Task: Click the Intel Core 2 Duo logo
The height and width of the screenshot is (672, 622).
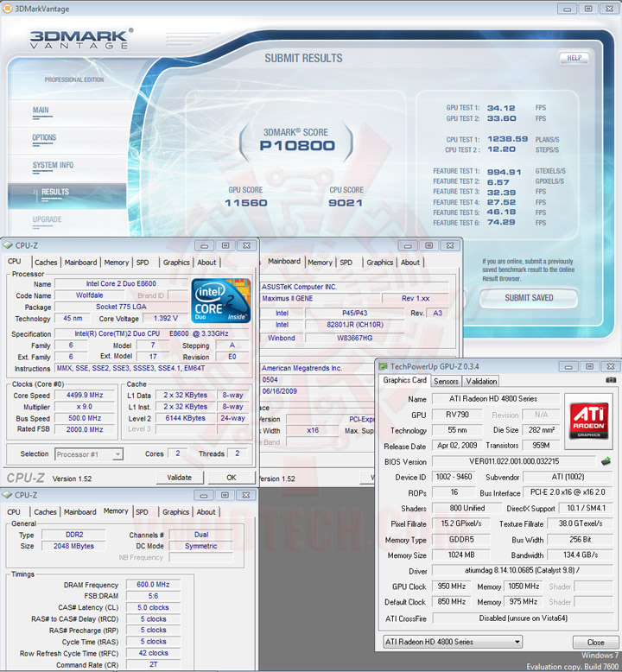Action: pos(221,301)
